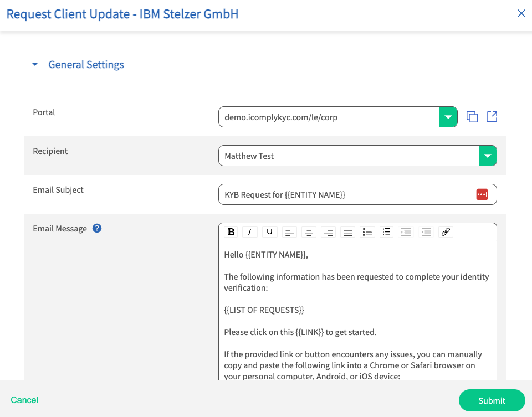The width and height of the screenshot is (532, 417).
Task: Click the Email Subject label
Action: pos(58,190)
